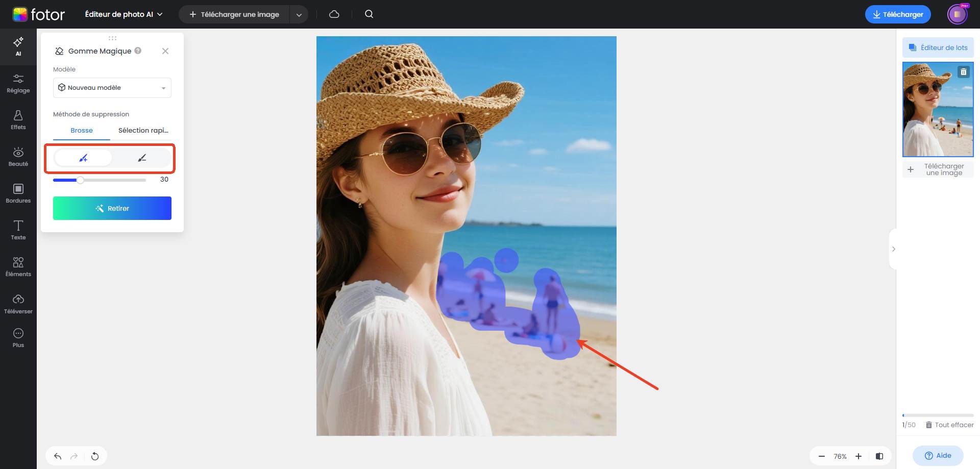This screenshot has width=980, height=469.
Task: Open the Nouveau modèle dropdown
Action: (112, 87)
